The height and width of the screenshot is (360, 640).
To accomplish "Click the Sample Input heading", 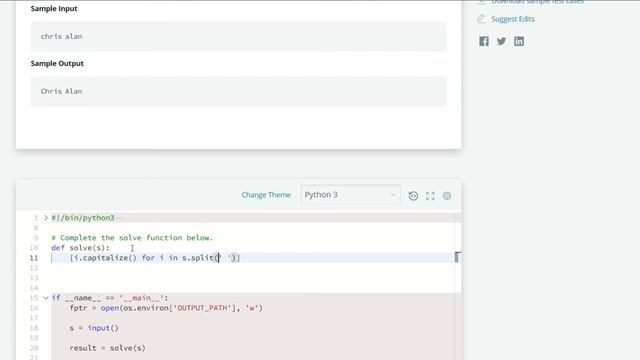I will tap(54, 9).
